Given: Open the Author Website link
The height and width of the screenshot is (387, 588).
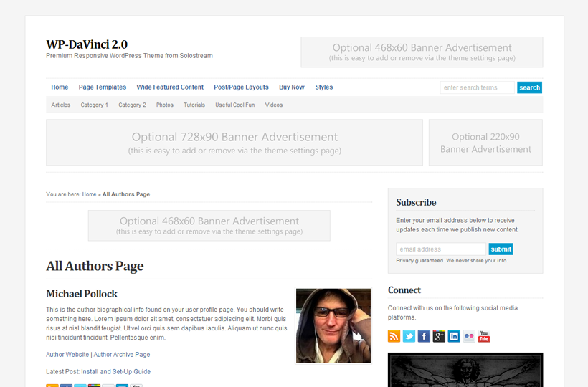Looking at the screenshot, I should (x=67, y=355).
